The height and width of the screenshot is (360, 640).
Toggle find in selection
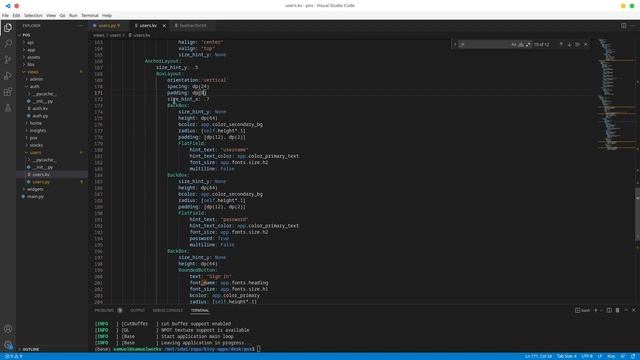coord(578,44)
